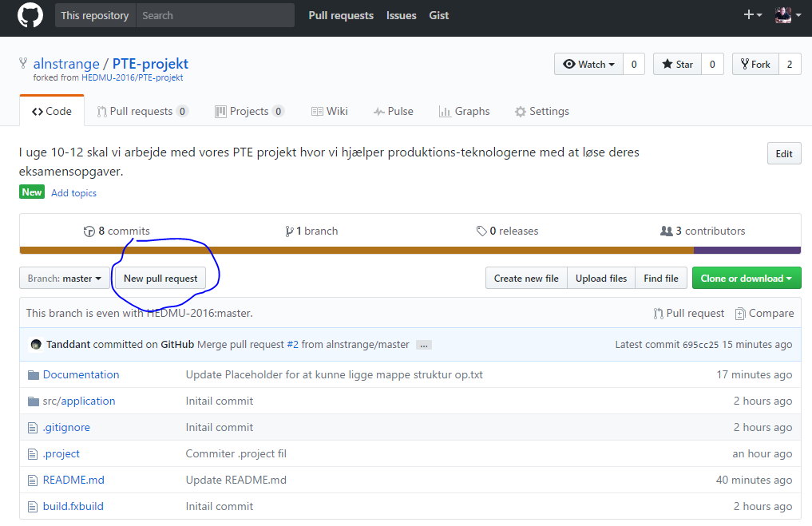Open the Branch: master dropdown

65,279
